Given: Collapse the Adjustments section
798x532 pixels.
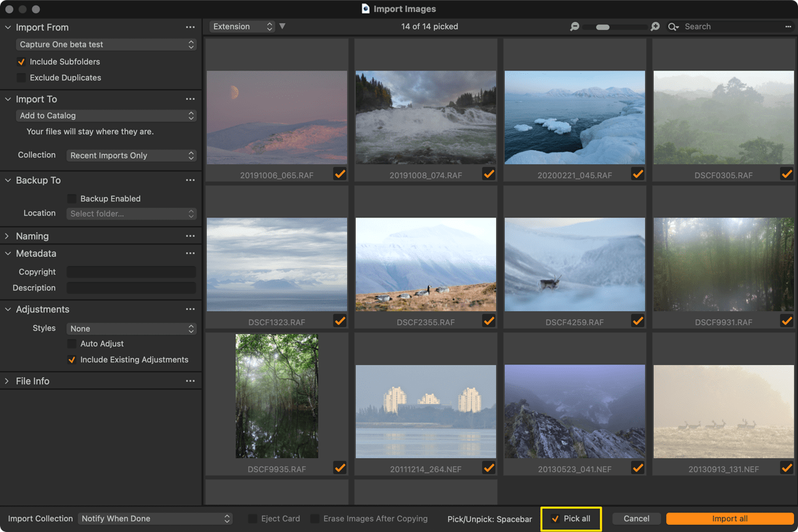Looking at the screenshot, I should (7, 309).
